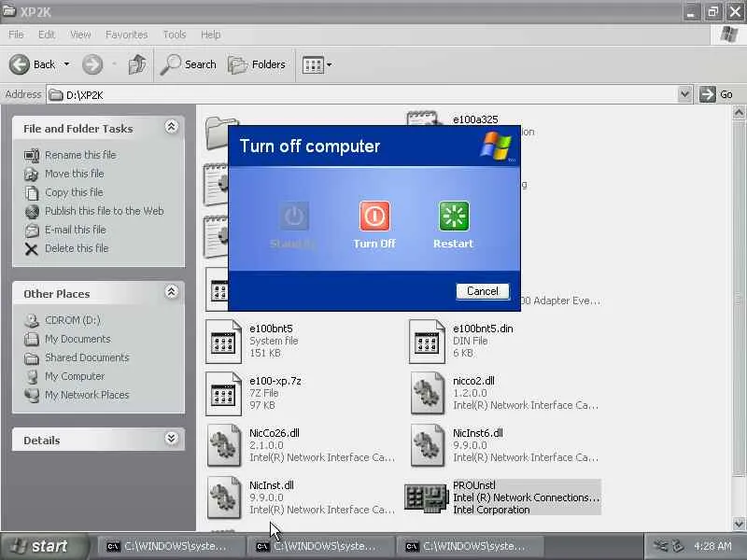Click scroll up arrow of file list

click(739, 113)
